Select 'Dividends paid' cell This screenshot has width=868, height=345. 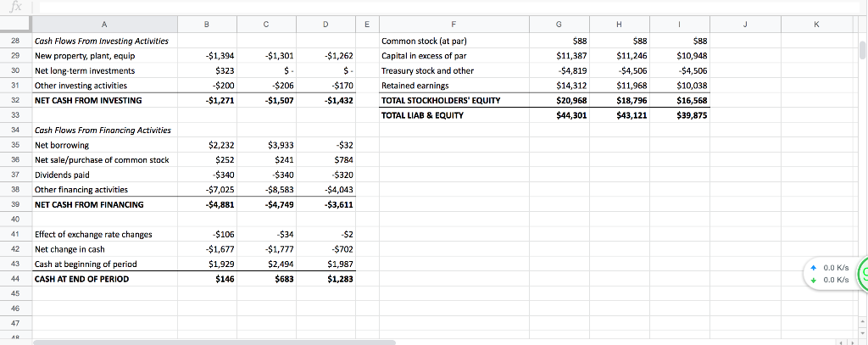click(x=104, y=175)
